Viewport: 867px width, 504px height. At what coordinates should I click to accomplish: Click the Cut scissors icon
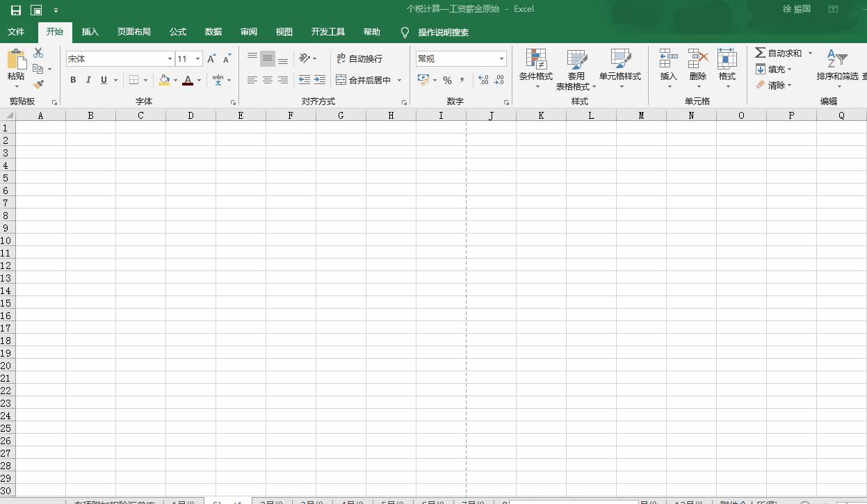pyautogui.click(x=38, y=53)
